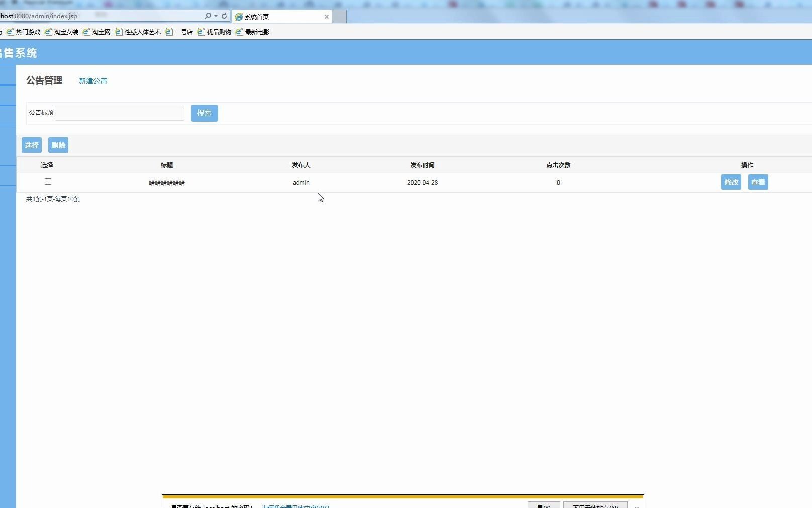Click the 共1条-1页-每页10条 pagination text
This screenshot has height=508, width=812.
pyautogui.click(x=53, y=199)
